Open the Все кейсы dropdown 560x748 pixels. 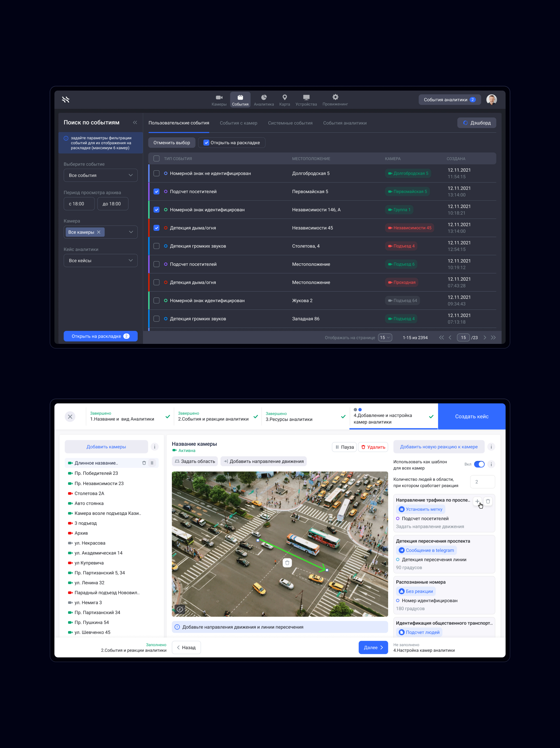(100, 260)
